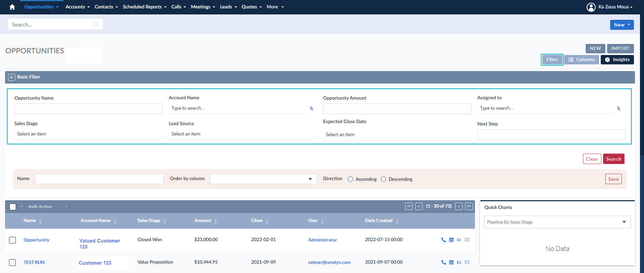Screen dimensions: 644x273
Task: Open the Contacts menu
Action: 106,7
